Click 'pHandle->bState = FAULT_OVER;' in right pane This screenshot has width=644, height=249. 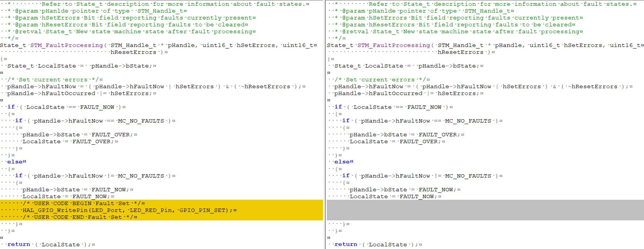pos(405,134)
